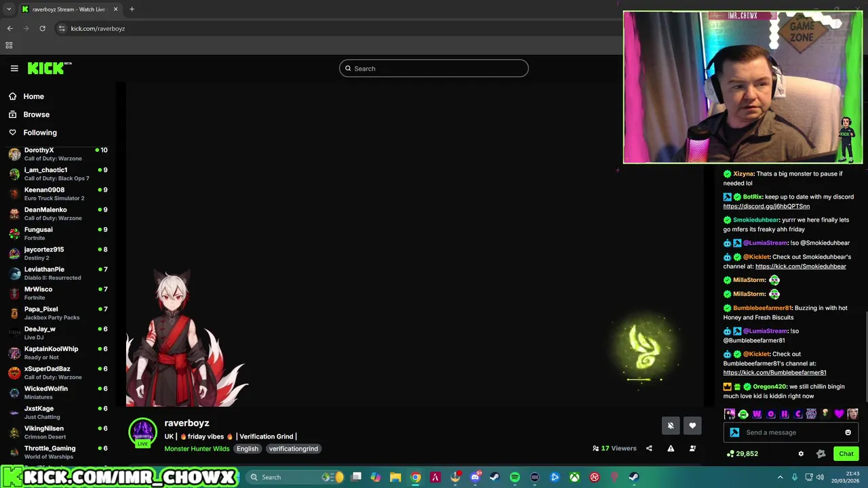
Task: Open Keenan0908 channel in sidebar
Action: (x=58, y=194)
